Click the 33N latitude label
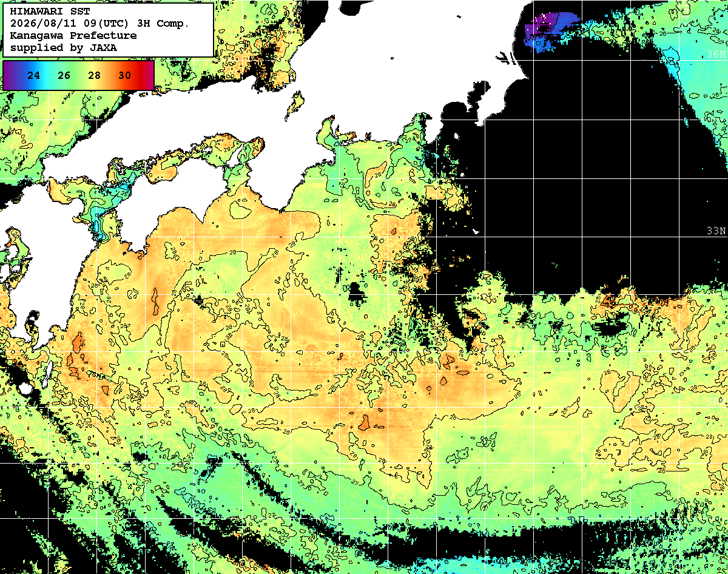Image resolution: width=728 pixels, height=574 pixels. click(716, 231)
